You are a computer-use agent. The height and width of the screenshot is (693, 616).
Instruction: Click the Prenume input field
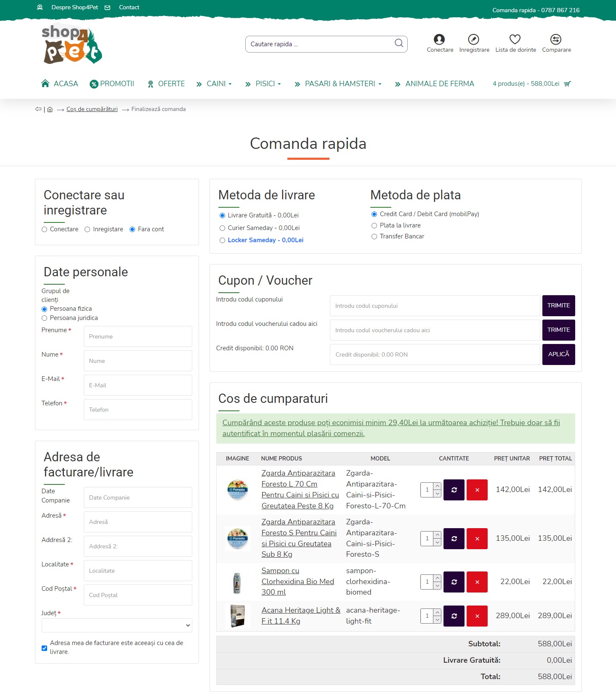(138, 336)
